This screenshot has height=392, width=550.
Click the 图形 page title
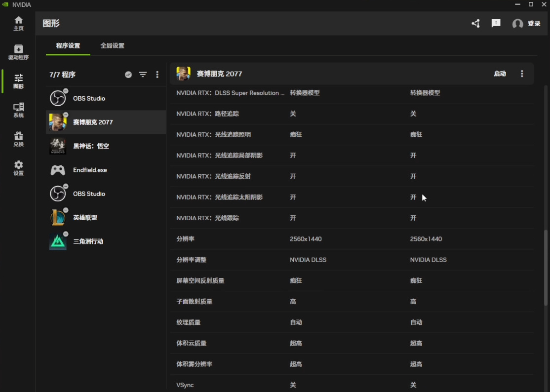pos(51,24)
